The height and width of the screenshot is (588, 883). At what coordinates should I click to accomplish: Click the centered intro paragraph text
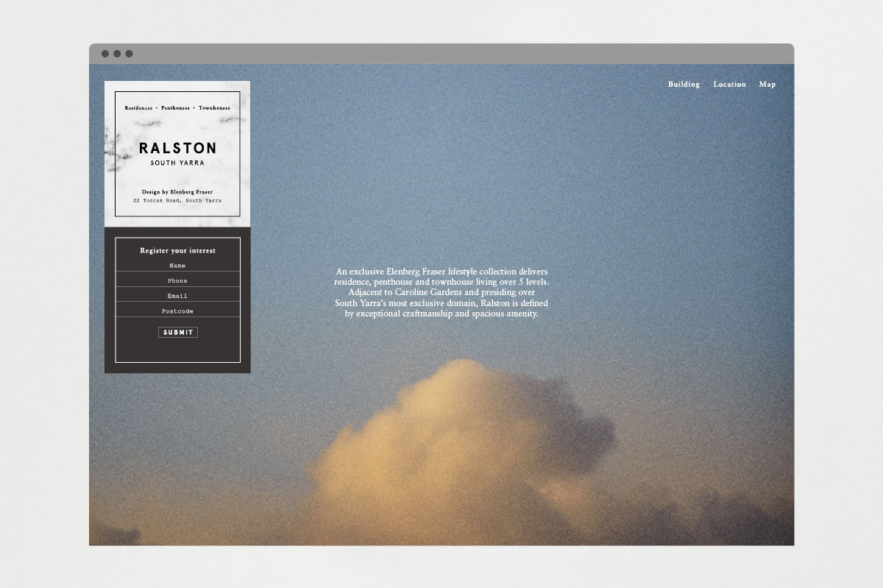(x=441, y=292)
